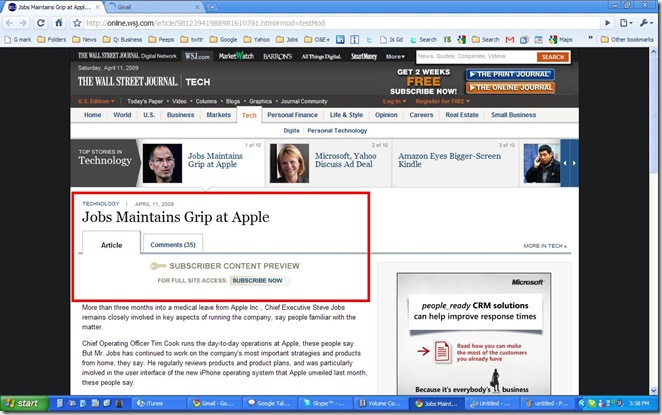Select the Small Business tab
This screenshot has height=415, width=662.
(x=513, y=115)
